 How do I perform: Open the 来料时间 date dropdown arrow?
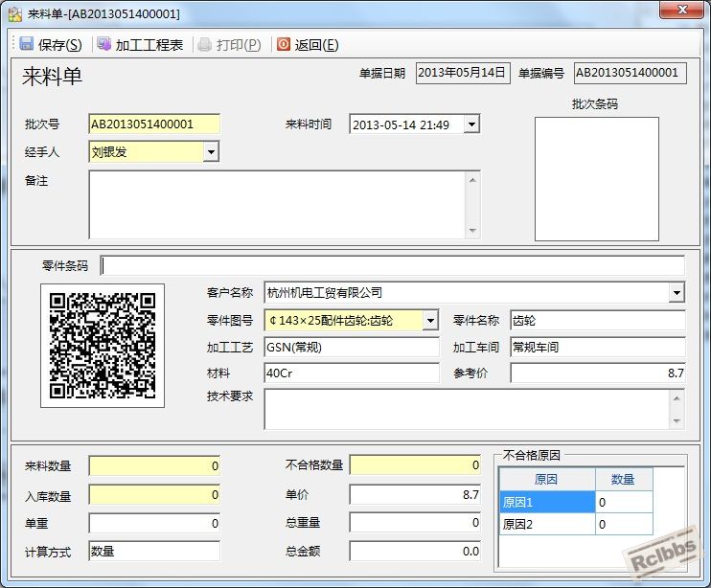coord(471,124)
